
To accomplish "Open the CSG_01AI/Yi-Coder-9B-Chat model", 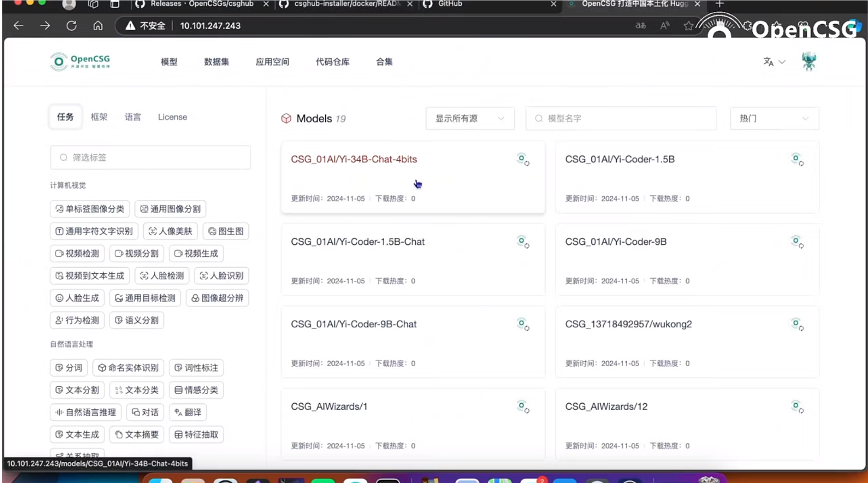I will [x=354, y=324].
